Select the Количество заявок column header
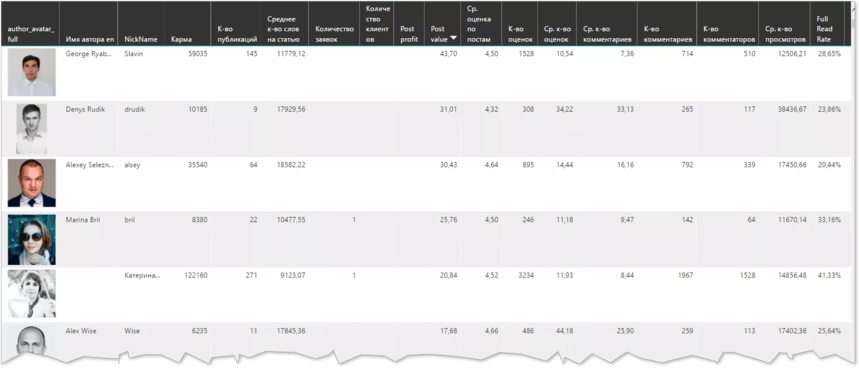Screen dimensions: 859x368 click(x=335, y=34)
